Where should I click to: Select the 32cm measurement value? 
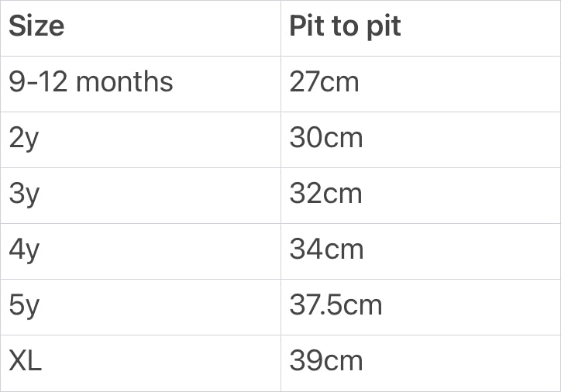coord(325,194)
